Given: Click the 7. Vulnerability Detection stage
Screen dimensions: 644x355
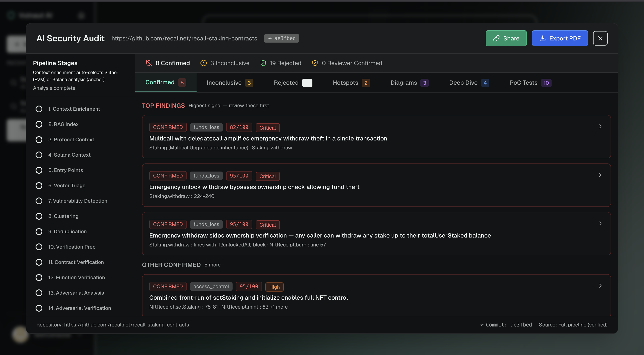Looking at the screenshot, I should 78,201.
